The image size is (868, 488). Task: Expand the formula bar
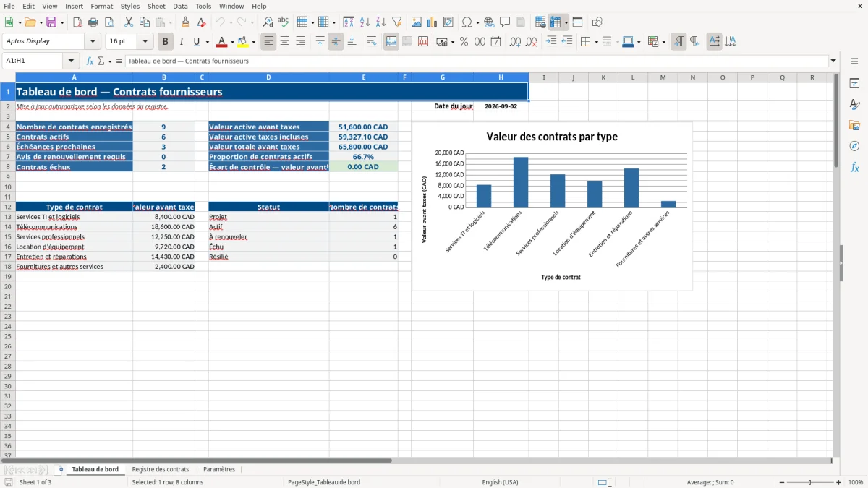pos(834,61)
